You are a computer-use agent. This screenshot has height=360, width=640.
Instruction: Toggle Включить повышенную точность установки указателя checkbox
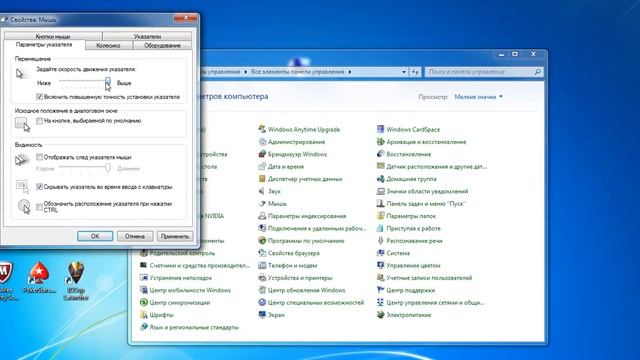(x=40, y=97)
